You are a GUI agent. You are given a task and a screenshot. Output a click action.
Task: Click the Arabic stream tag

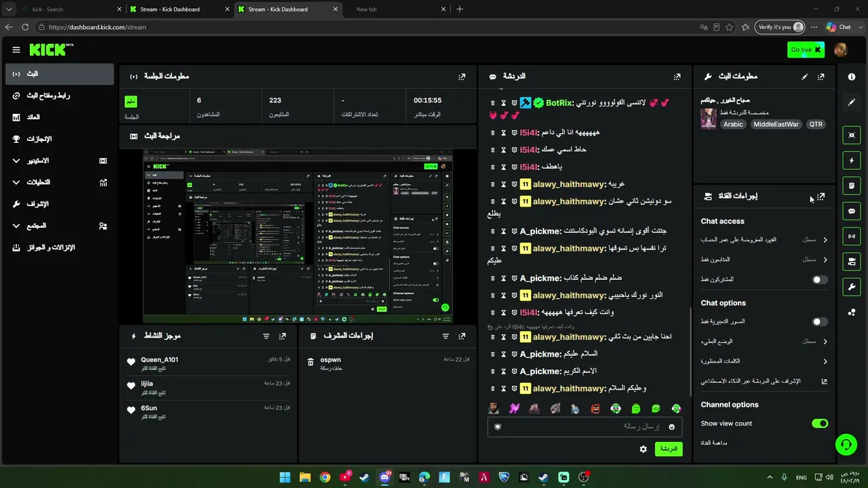[733, 125]
